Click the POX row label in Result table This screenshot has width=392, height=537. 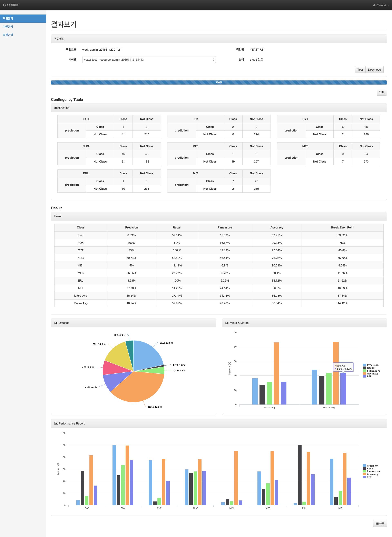[80, 243]
